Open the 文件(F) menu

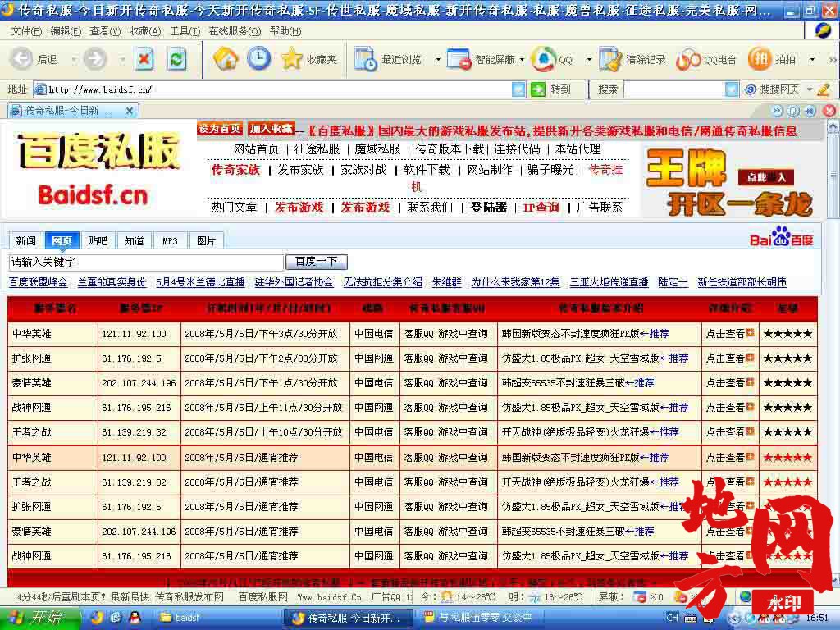[26, 31]
